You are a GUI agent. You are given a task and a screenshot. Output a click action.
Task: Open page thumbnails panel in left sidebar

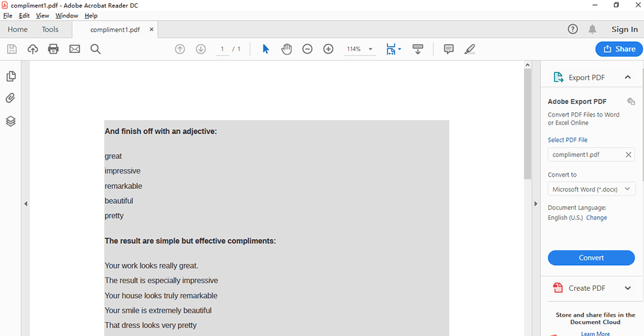(11, 77)
